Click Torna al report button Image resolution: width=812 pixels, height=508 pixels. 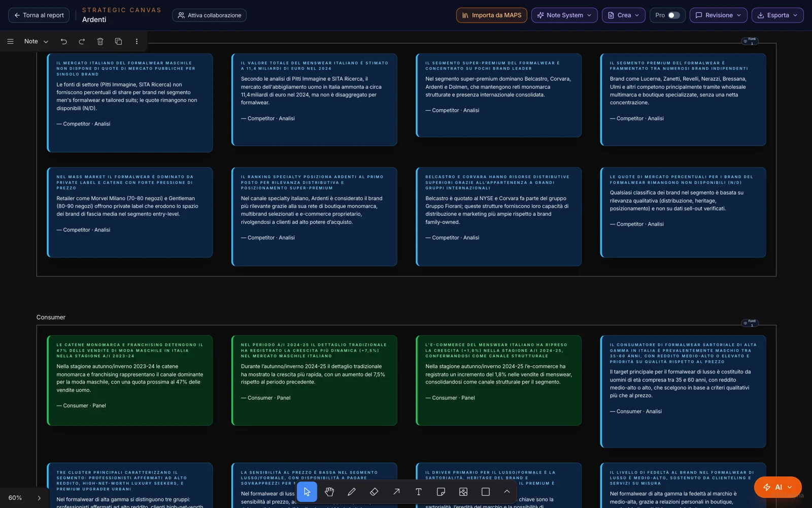click(x=39, y=15)
